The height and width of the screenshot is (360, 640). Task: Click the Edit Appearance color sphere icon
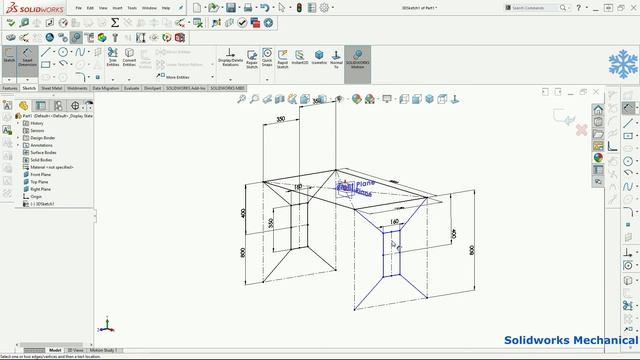[x=357, y=99]
